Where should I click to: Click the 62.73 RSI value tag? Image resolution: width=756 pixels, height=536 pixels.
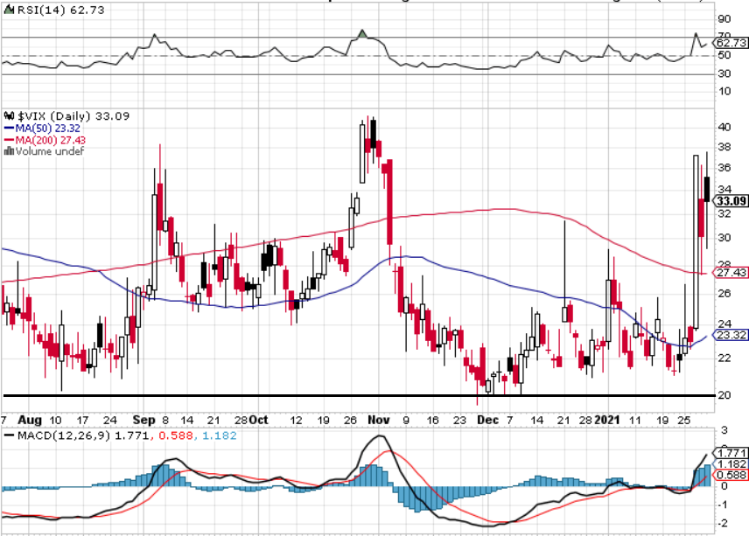pos(731,43)
